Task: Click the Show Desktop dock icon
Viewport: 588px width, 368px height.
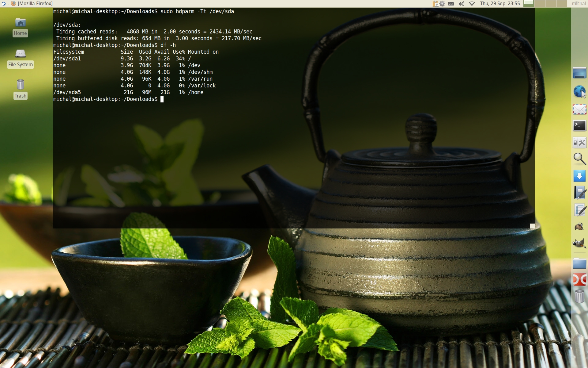Action: [579, 73]
